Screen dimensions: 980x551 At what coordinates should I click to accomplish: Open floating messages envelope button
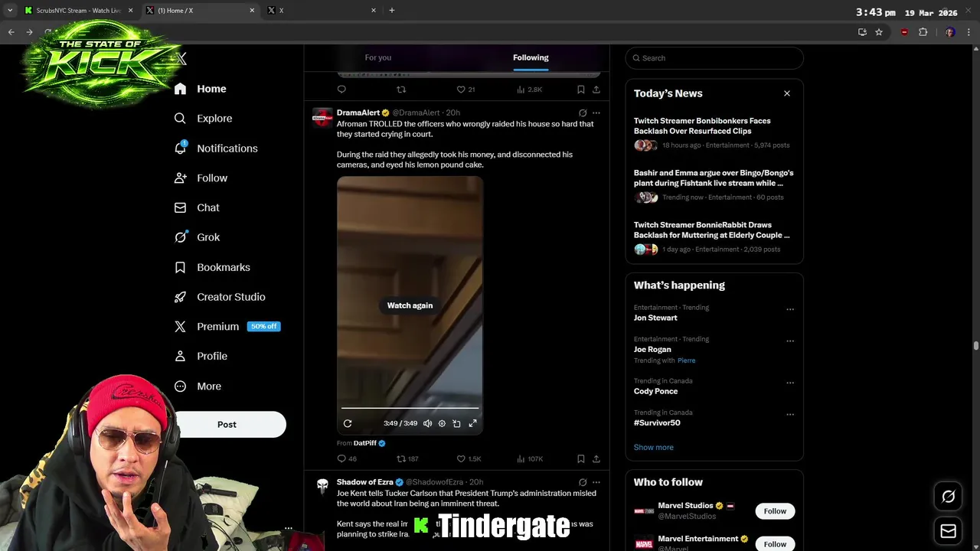click(x=948, y=531)
